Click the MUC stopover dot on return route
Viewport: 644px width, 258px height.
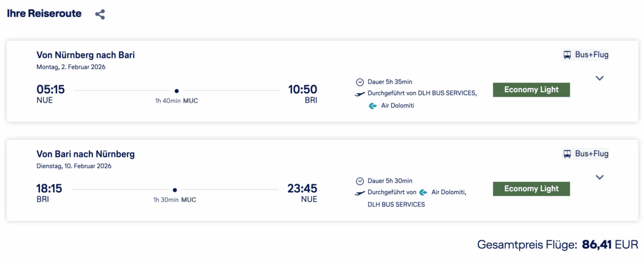[x=174, y=190]
